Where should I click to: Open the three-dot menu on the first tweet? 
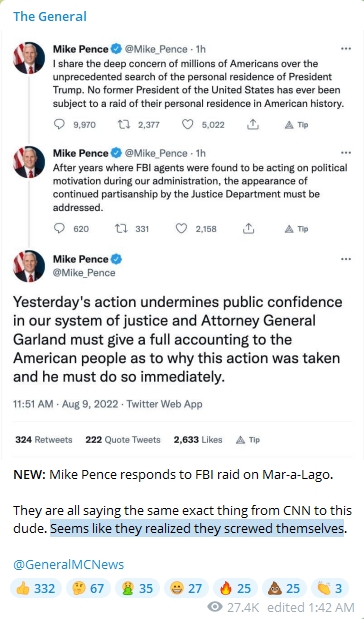(346, 49)
